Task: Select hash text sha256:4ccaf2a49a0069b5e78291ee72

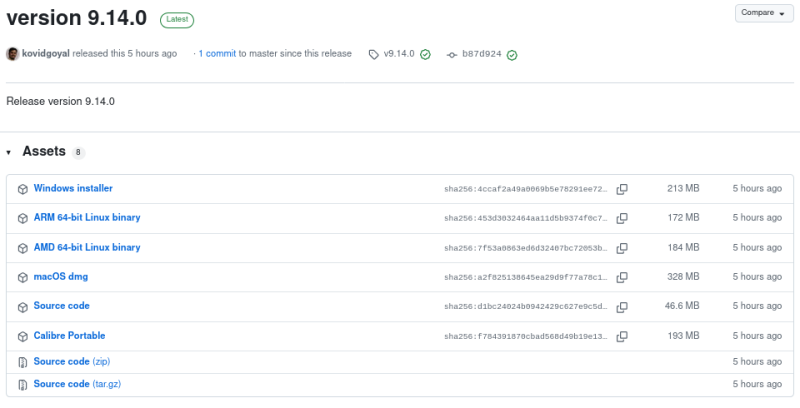Action: tap(526, 189)
